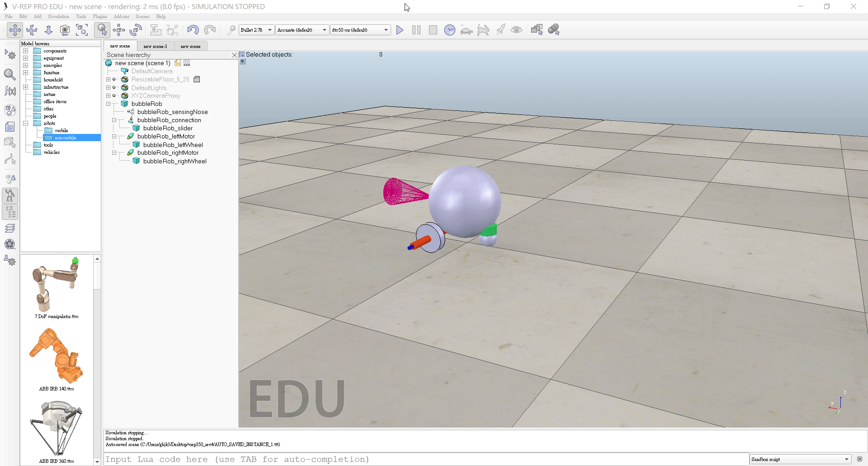
Task: Open the Plugins menu
Action: tap(100, 16)
